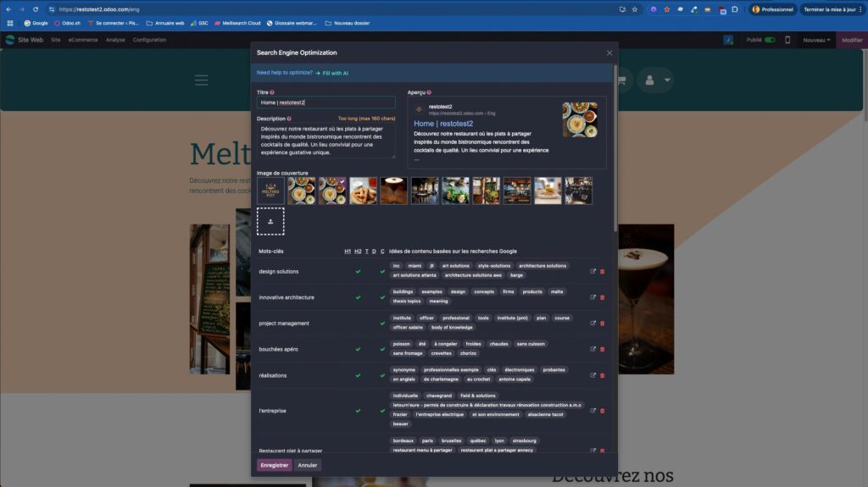Viewport: 868px width, 487px height.
Task: Click H2 checkmark for 'l'entreprise' row
Action: coord(359,411)
